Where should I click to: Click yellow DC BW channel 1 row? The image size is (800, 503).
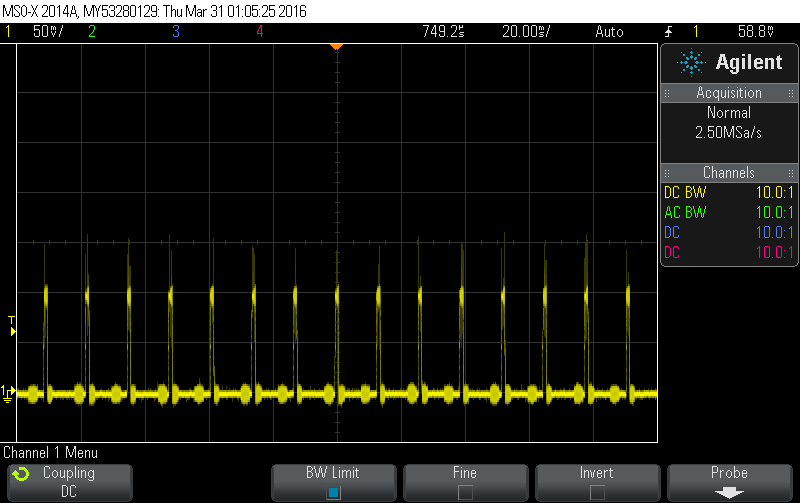729,192
